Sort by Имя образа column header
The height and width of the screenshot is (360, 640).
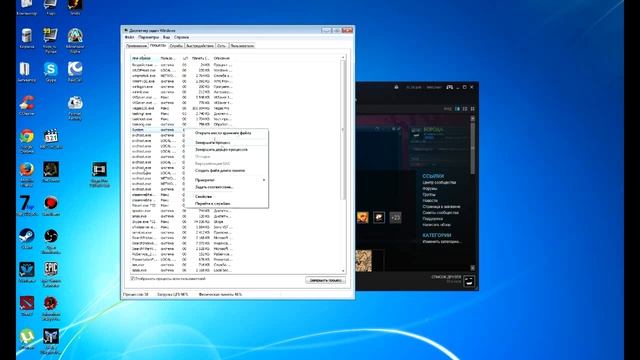tap(144, 58)
